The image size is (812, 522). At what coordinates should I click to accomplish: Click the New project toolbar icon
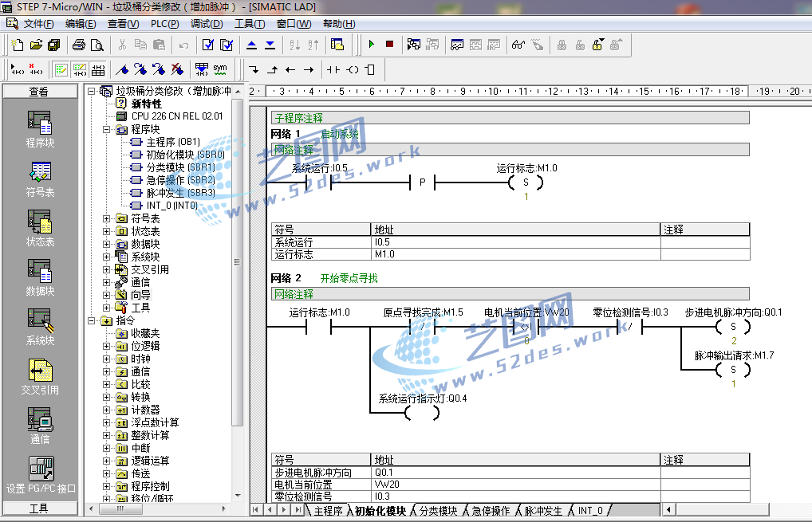pos(17,45)
